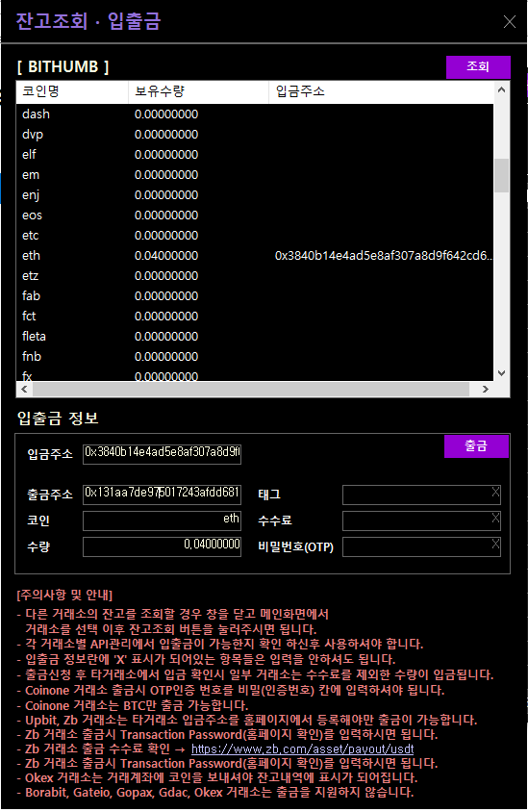Close the balance inquiry window
This screenshot has height=812, width=528.
[510, 22]
